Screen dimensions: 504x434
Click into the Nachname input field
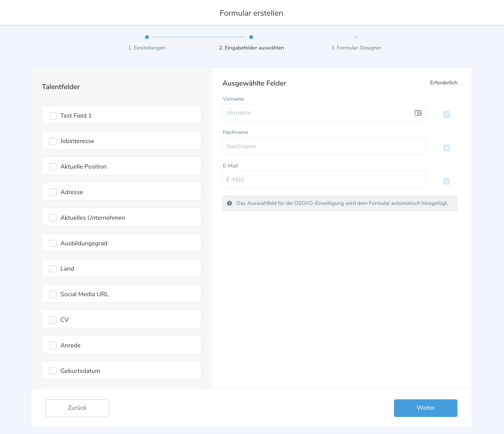324,146
